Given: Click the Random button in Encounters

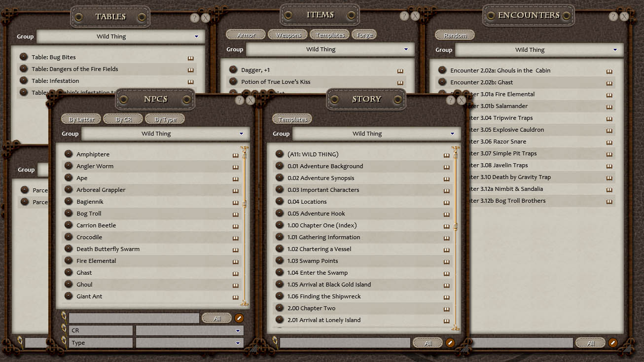Looking at the screenshot, I should 455,36.
